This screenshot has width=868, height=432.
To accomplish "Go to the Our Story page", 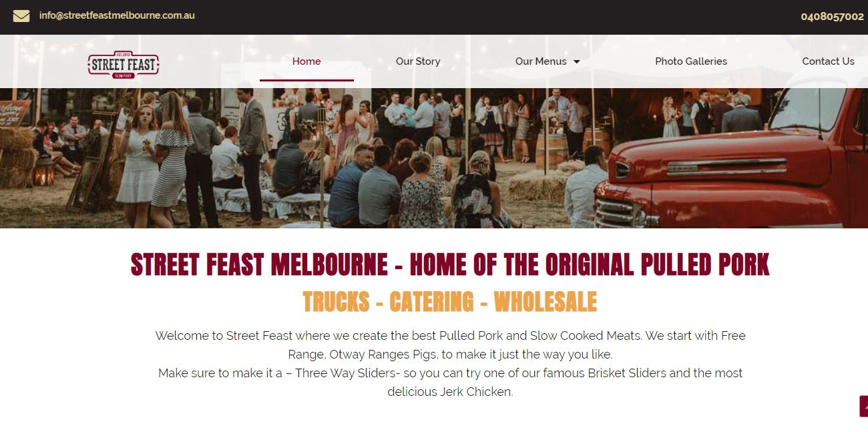I will [418, 61].
